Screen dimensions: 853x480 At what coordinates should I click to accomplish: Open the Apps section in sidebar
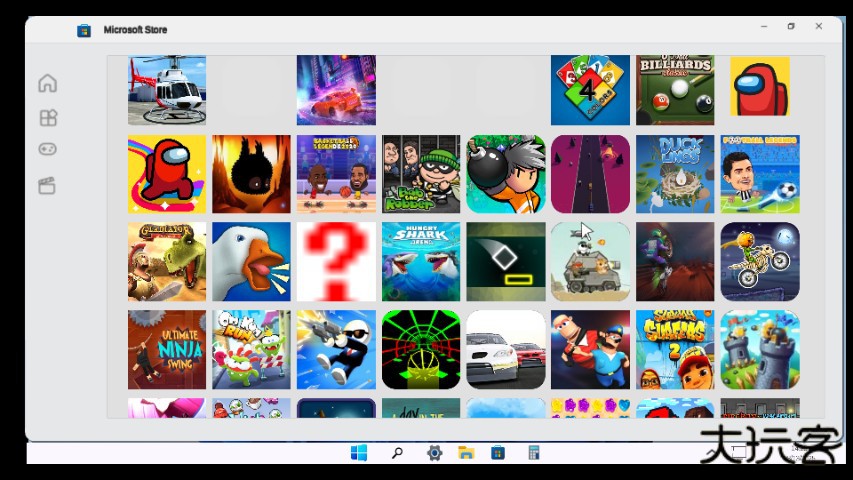tap(47, 118)
